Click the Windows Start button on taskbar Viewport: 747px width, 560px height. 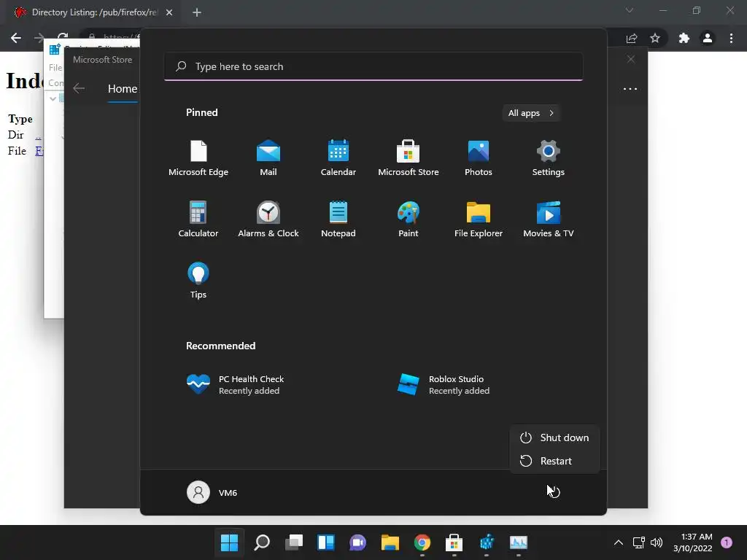click(229, 542)
